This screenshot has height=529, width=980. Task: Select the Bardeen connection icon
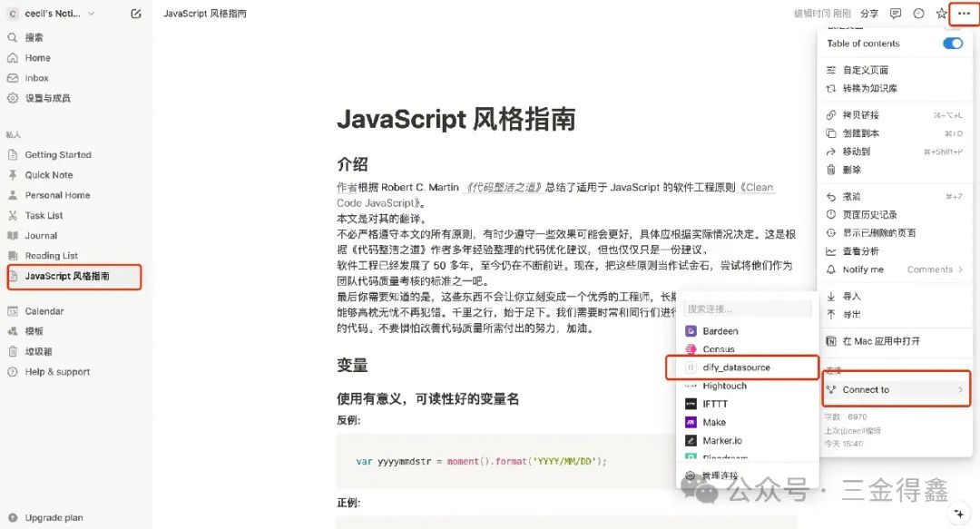tap(691, 330)
